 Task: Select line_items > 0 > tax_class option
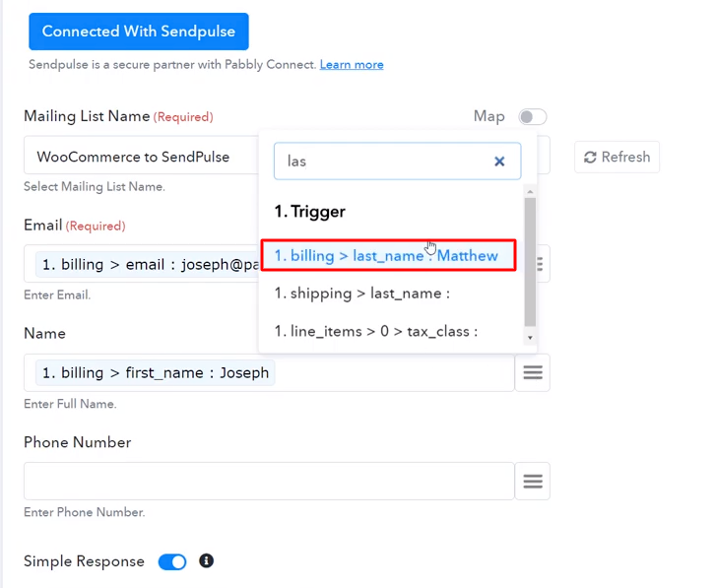coord(376,331)
